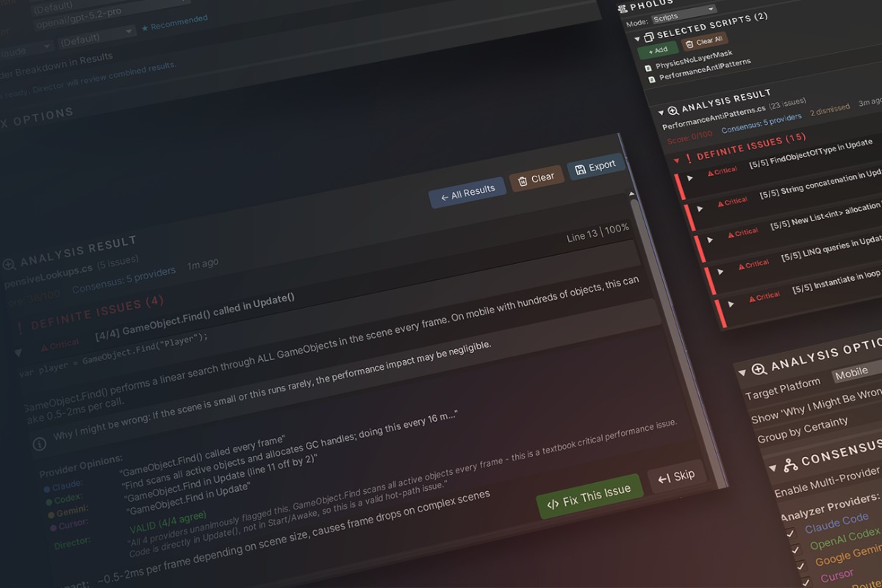Click Critical warning icon on FindObjectOfType row
Screen dimensions: 882x588
coord(711,172)
